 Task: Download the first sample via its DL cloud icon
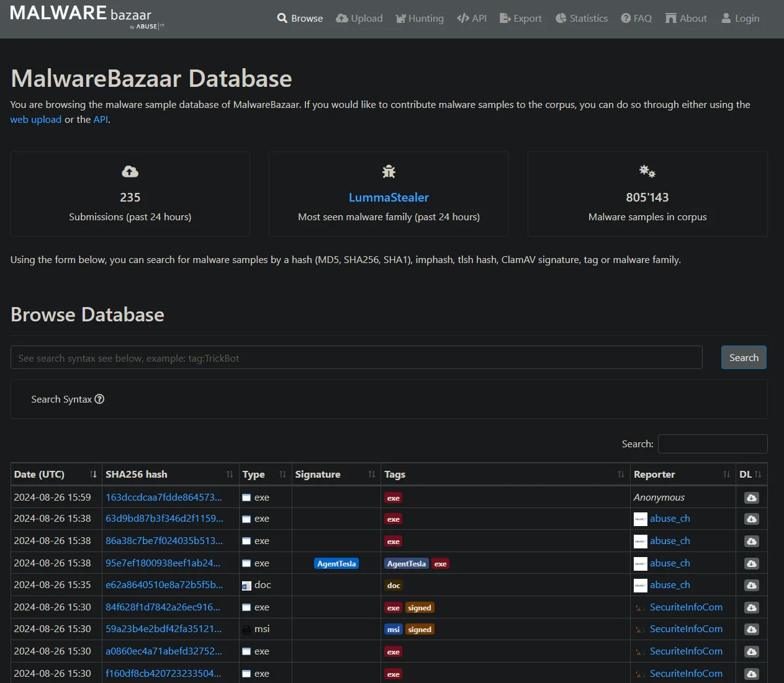[x=751, y=497]
